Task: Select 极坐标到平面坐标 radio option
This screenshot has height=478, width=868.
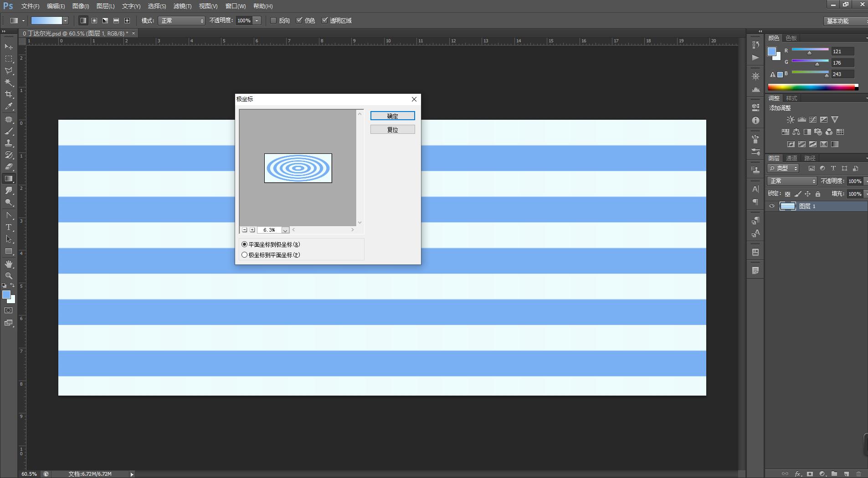Action: [x=245, y=255]
